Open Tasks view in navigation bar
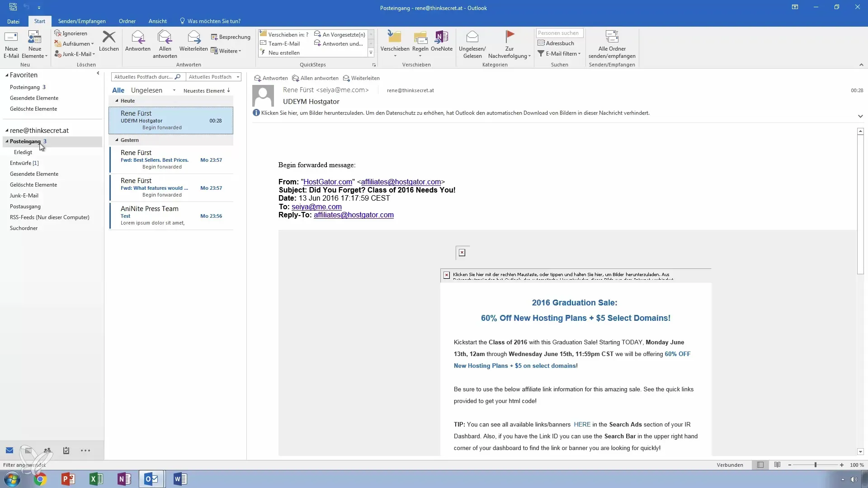Viewport: 868px width, 488px height. (66, 450)
